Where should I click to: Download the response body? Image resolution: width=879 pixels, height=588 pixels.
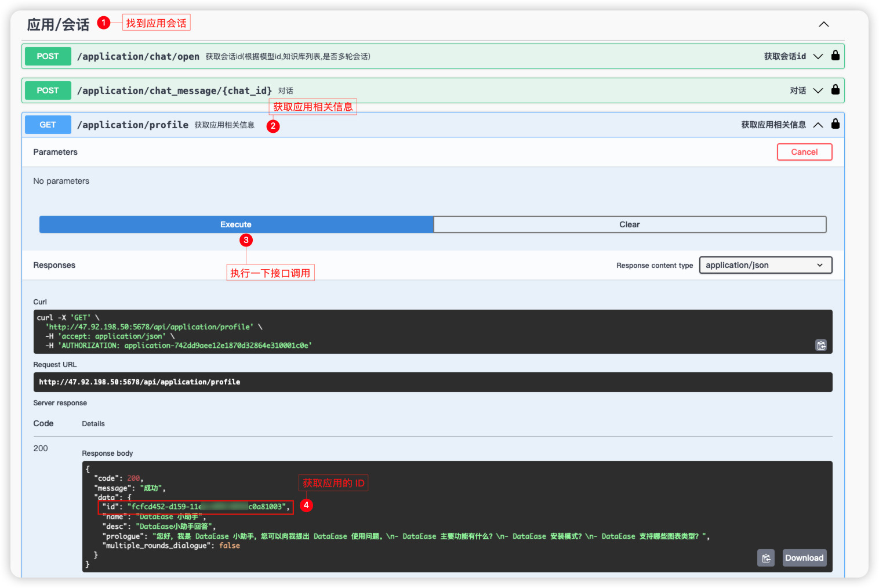point(804,557)
